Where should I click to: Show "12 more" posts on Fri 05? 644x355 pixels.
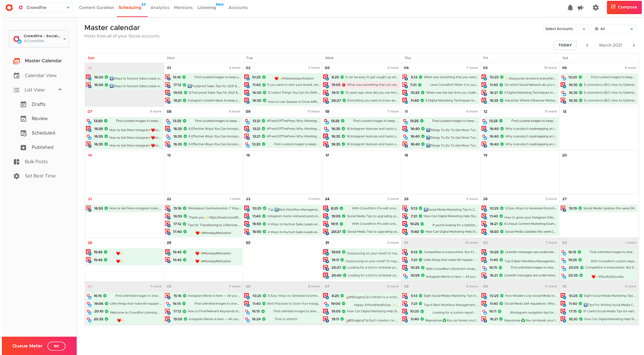coord(550,68)
